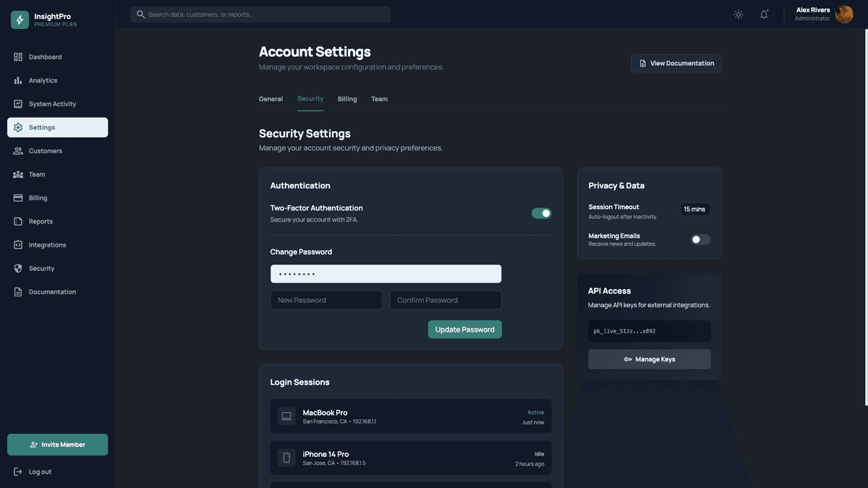This screenshot has width=868, height=488.
Task: Open the Customers section icon
Action: click(16, 150)
